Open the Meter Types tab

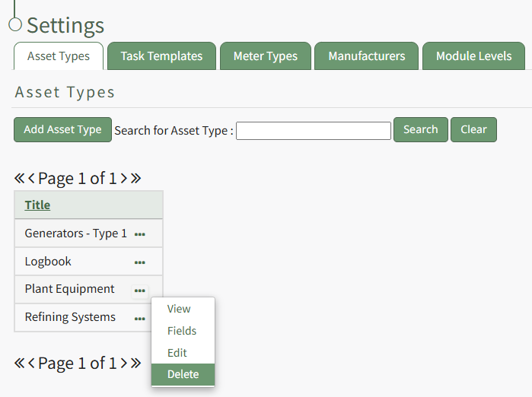tap(265, 56)
